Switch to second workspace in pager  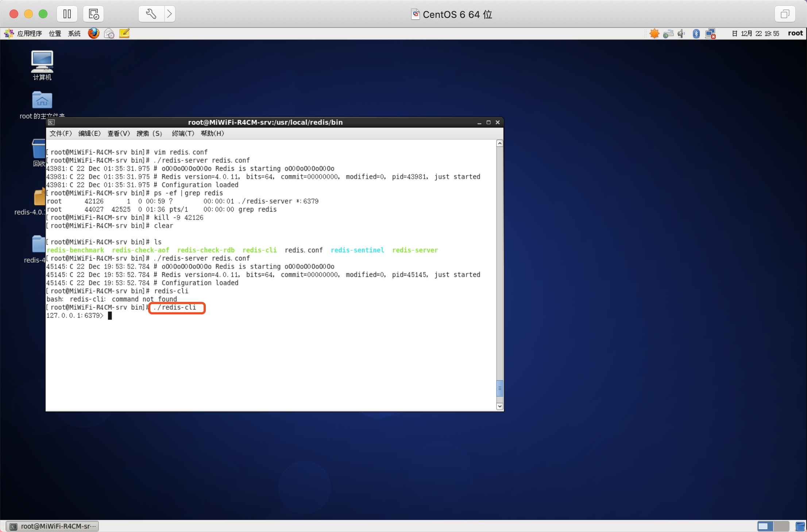click(x=781, y=526)
